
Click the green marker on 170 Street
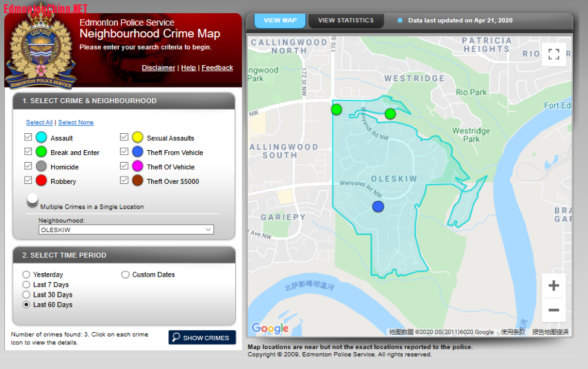pyautogui.click(x=337, y=109)
